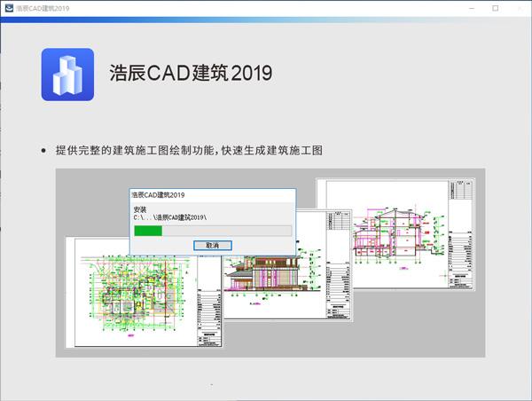Click the heading text 浩辰CAD建筑2019
The width and height of the screenshot is (532, 401).
coord(191,73)
